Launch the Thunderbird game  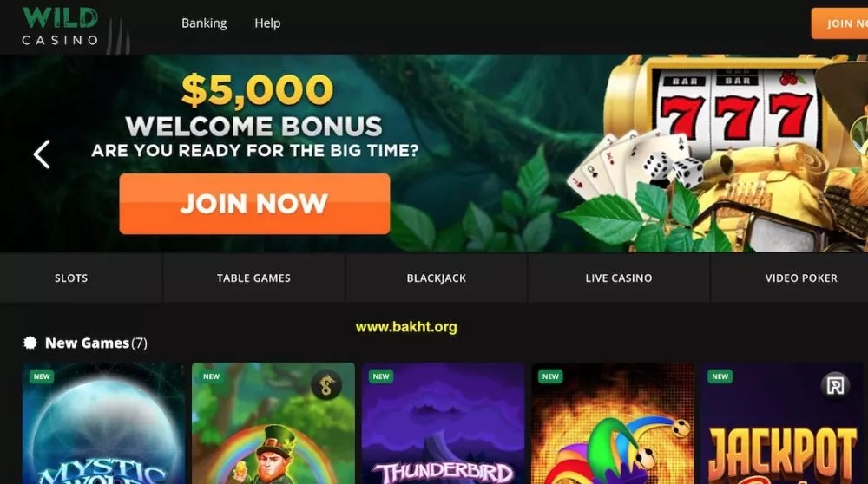coord(443,423)
